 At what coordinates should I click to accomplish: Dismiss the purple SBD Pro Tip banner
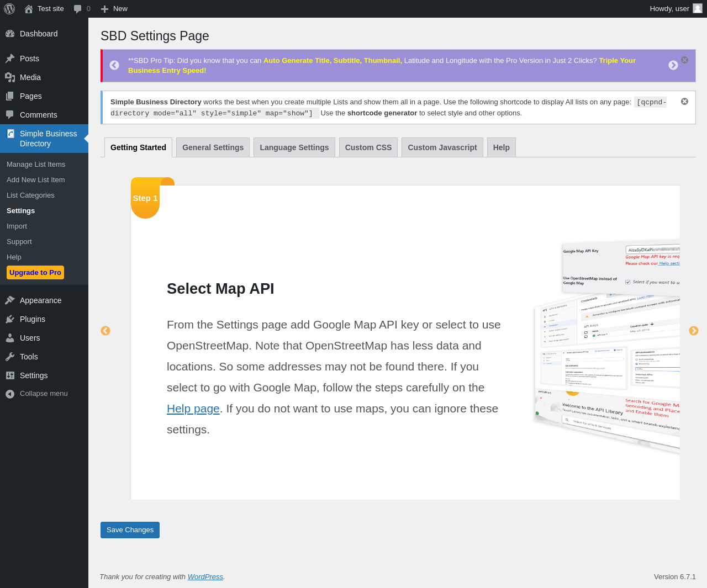(684, 60)
